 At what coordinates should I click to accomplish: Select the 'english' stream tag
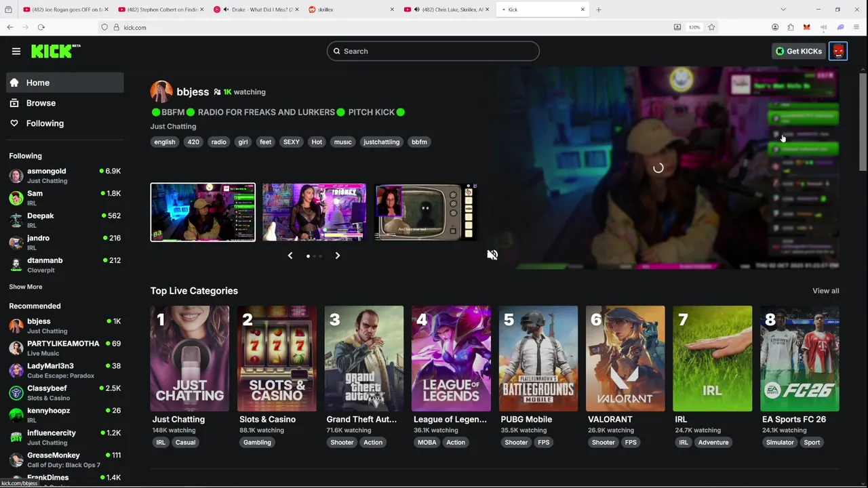164,142
